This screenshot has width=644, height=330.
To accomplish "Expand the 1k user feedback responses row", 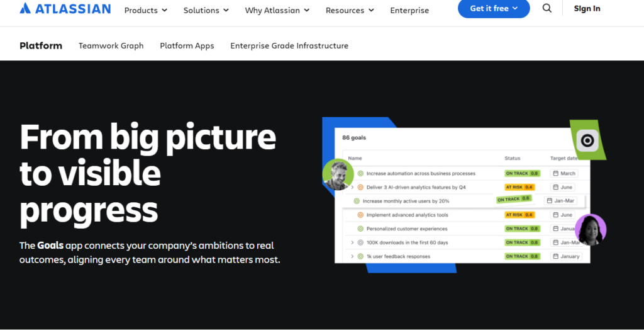I will click(x=352, y=256).
